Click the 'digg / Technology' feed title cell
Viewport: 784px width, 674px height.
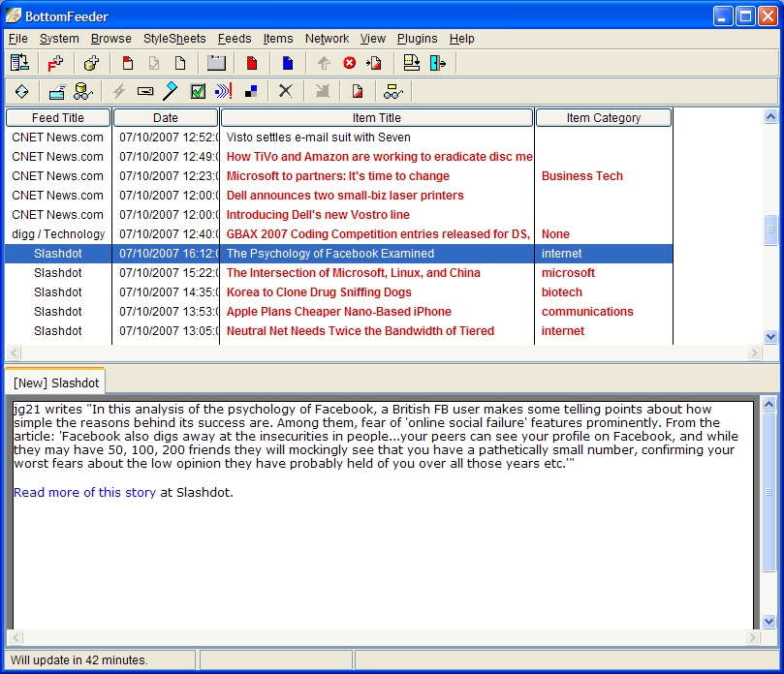pos(58,234)
